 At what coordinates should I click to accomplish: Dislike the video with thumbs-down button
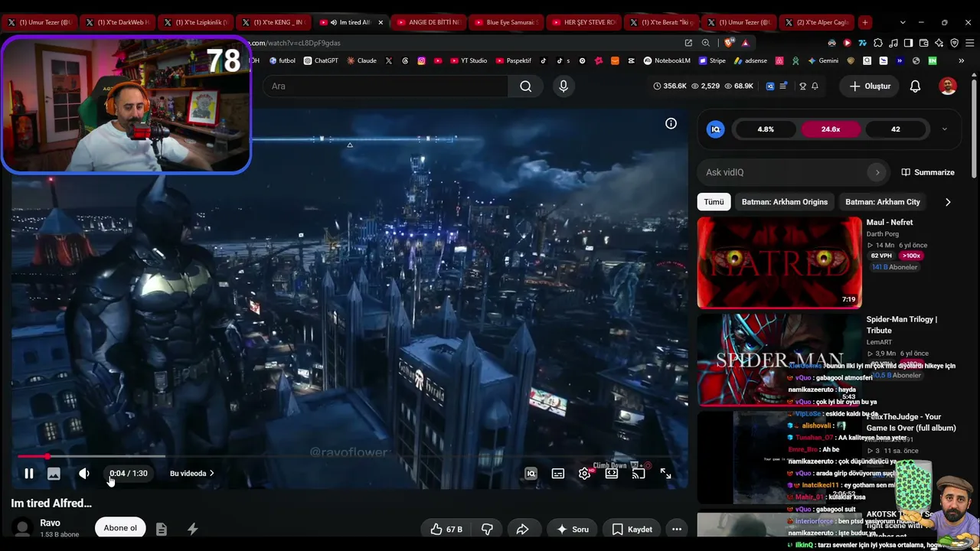point(487,529)
